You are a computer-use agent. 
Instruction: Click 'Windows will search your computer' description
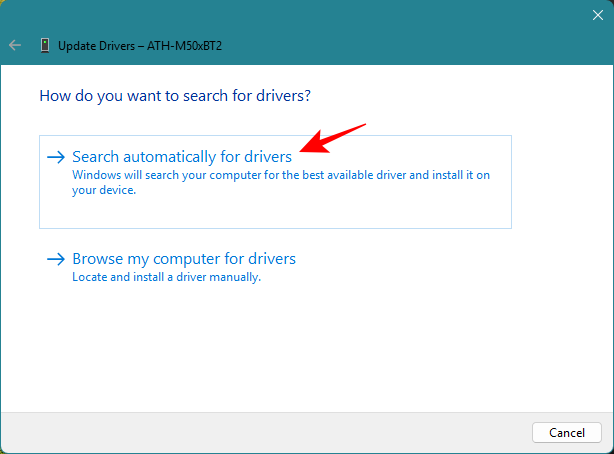pyautogui.click(x=281, y=182)
